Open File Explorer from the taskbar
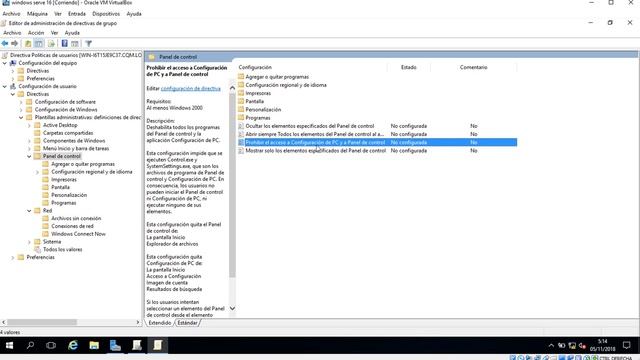The width and height of the screenshot is (640, 360). point(94,346)
